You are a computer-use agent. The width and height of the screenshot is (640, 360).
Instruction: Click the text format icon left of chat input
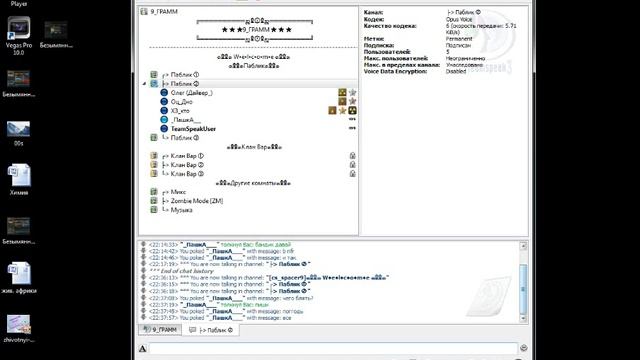[x=142, y=349]
